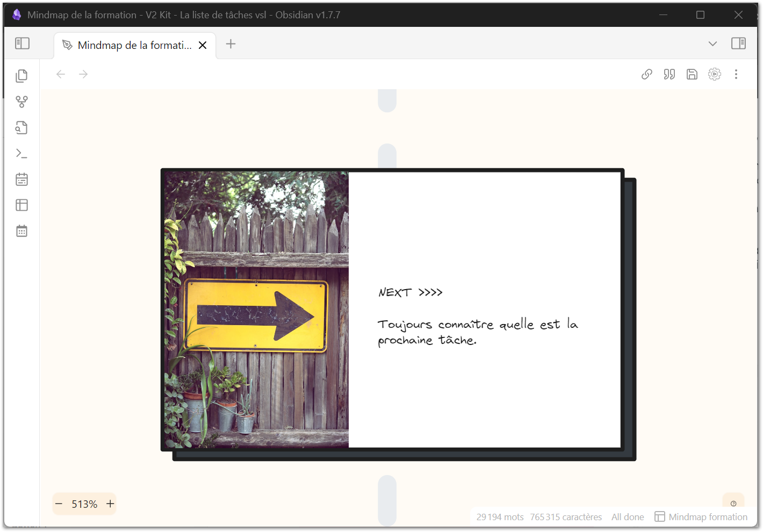This screenshot has height=532, width=763.
Task: Open the Mindmap formation workspace switcher
Action: [x=701, y=517]
